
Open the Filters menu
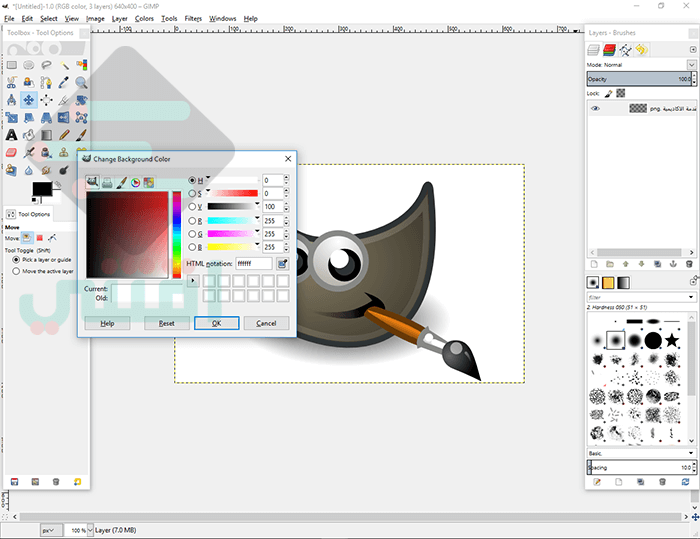click(193, 19)
